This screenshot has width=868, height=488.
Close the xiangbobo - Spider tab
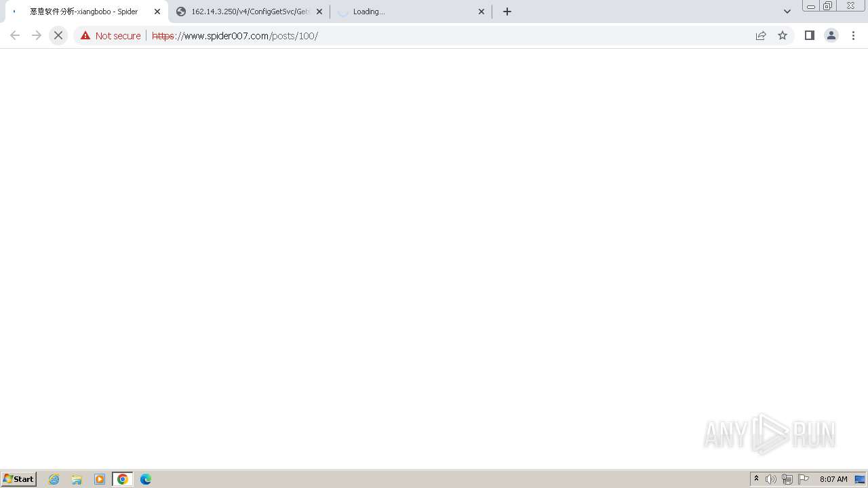[x=157, y=12]
